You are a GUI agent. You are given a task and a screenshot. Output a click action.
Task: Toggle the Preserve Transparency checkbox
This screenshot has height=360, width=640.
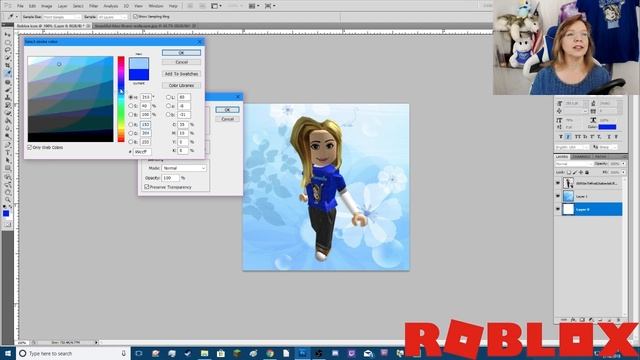coord(147,187)
